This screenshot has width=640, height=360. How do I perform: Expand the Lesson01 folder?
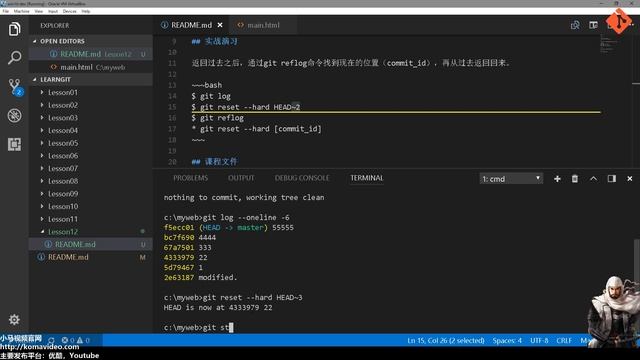(91, 93)
